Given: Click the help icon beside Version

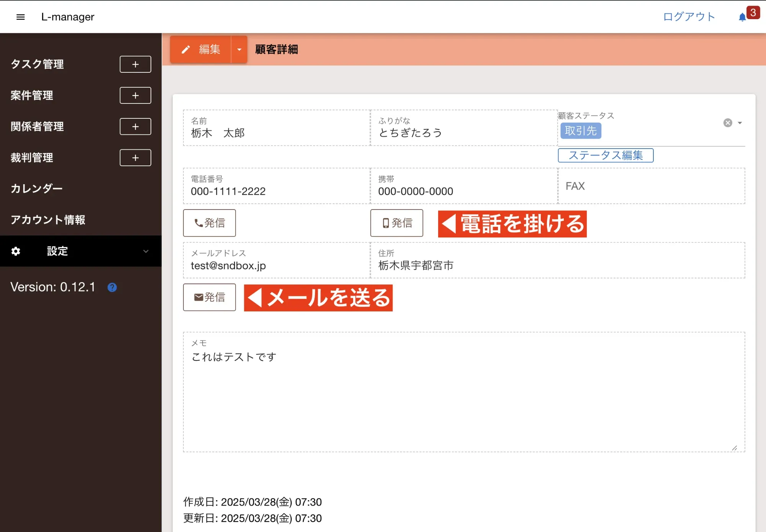Looking at the screenshot, I should coord(112,287).
